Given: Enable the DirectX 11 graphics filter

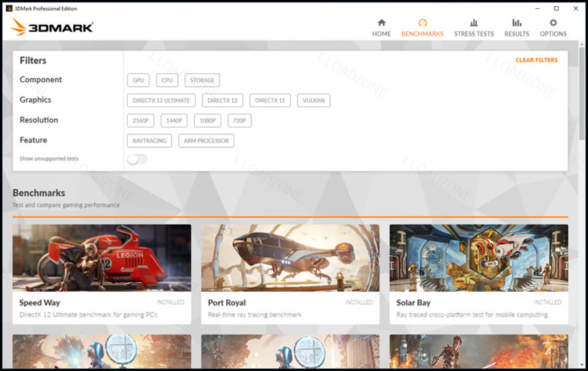Looking at the screenshot, I should tap(270, 100).
